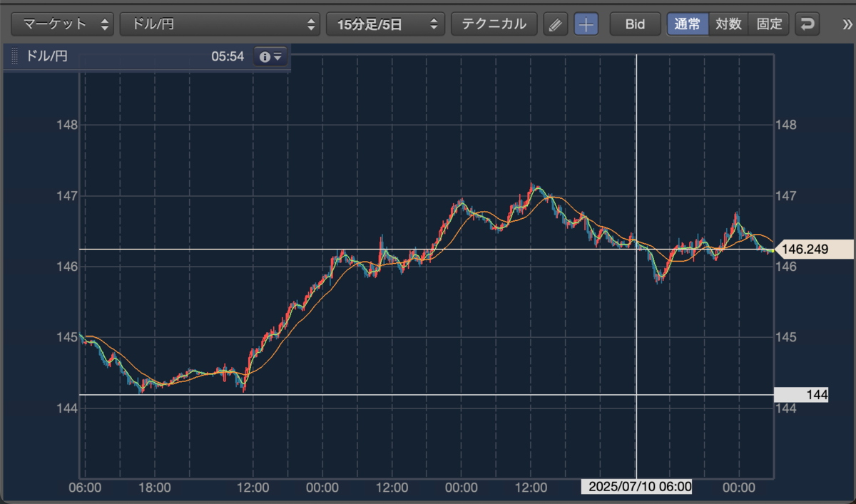Switch scale to 通常 mode
This screenshot has height=504, width=856.
(688, 24)
